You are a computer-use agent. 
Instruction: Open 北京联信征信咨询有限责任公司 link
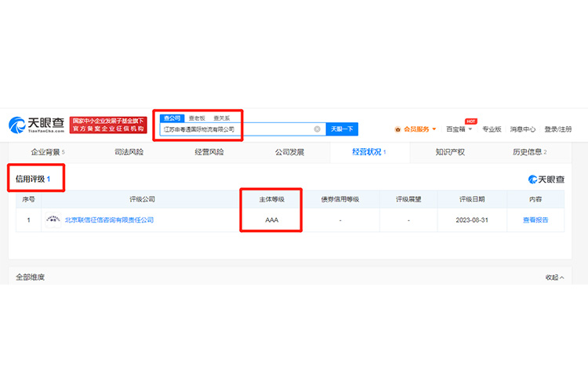(x=109, y=220)
